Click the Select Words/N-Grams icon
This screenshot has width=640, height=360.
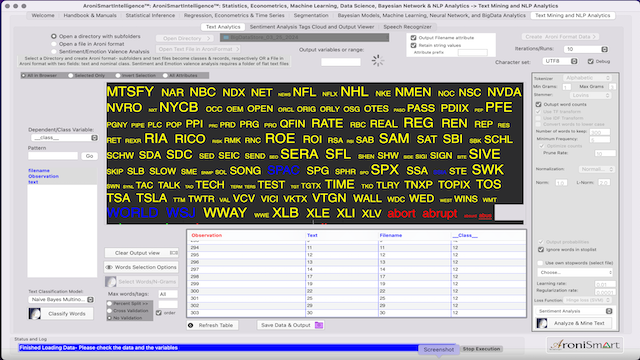(111, 282)
